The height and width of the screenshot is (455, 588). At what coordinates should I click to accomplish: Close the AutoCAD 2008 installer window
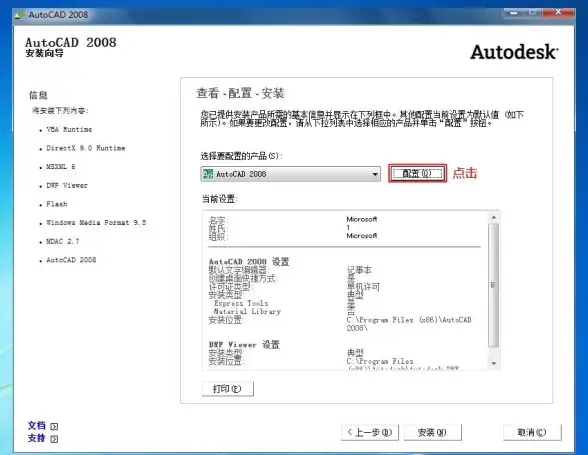(x=558, y=12)
